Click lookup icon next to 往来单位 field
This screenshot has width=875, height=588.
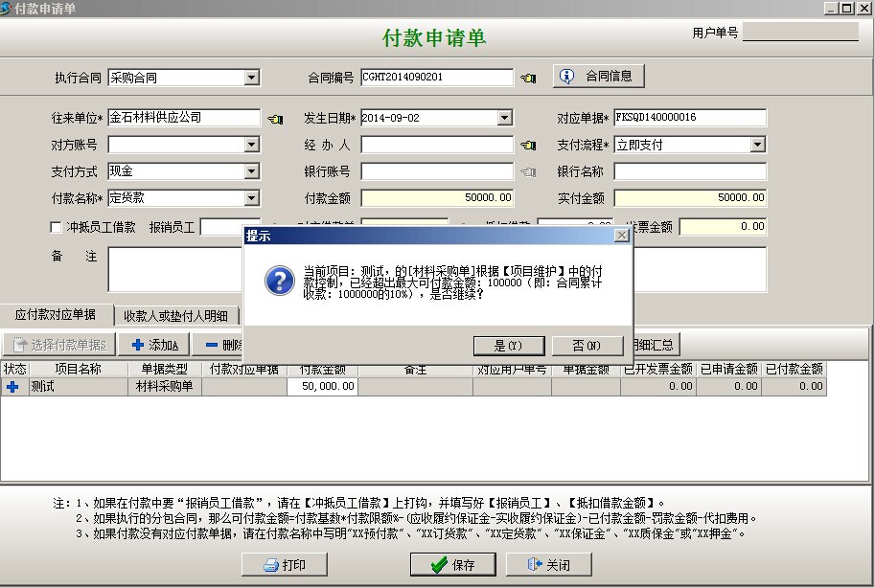[275, 119]
